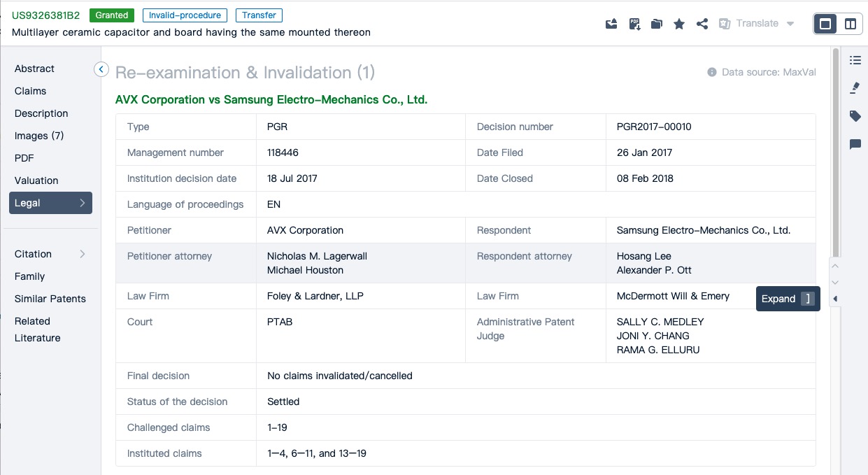Screen dimensions: 868x475
Task: Expand the right side panel triangle
Action: [835, 299]
